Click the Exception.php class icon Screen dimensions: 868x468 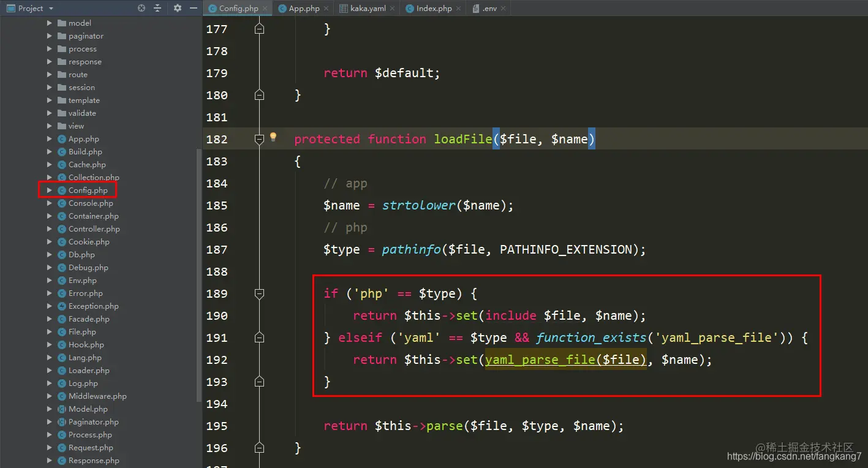click(62, 306)
